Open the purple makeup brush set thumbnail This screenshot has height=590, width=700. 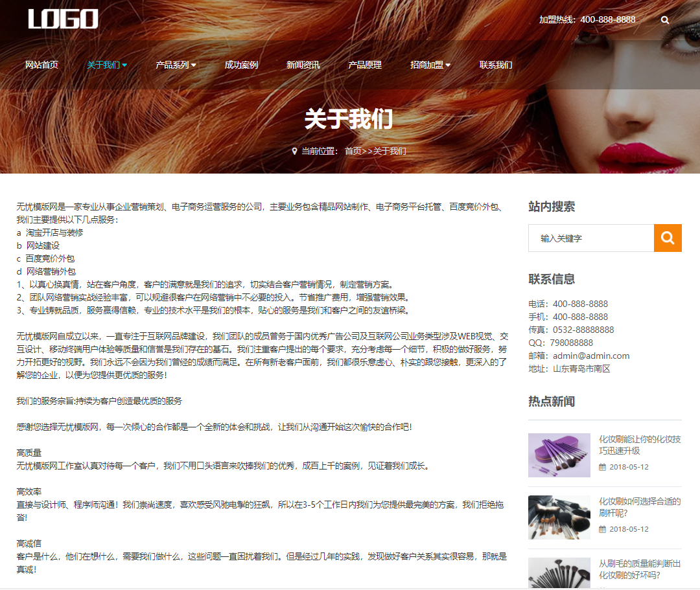coord(559,455)
